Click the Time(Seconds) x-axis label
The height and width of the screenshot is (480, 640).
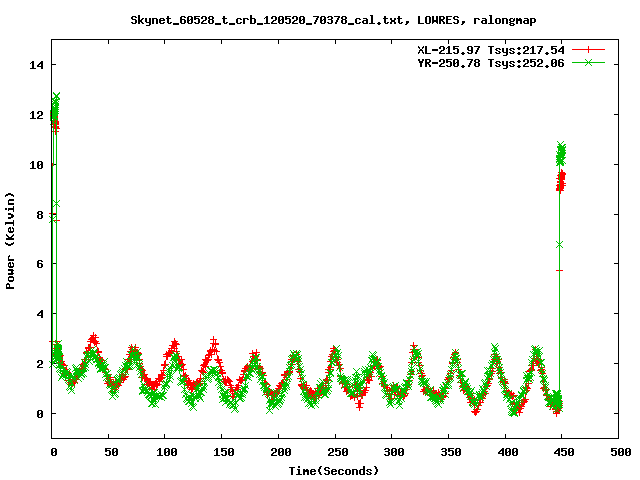[x=333, y=471]
